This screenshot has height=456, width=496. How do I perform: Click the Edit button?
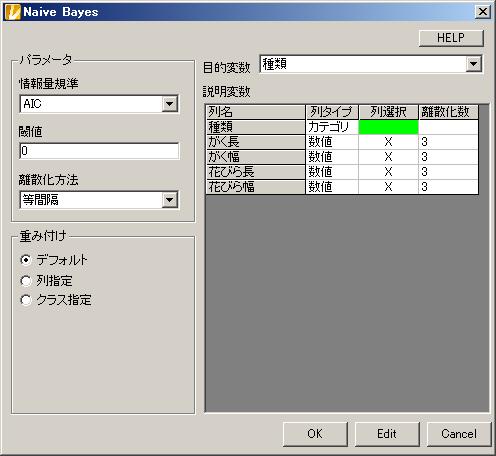tap(387, 434)
